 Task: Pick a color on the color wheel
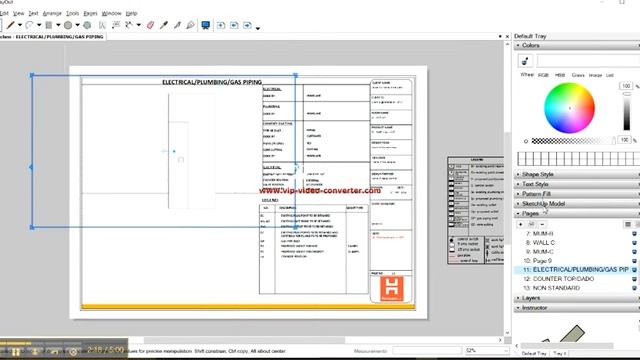click(x=569, y=108)
